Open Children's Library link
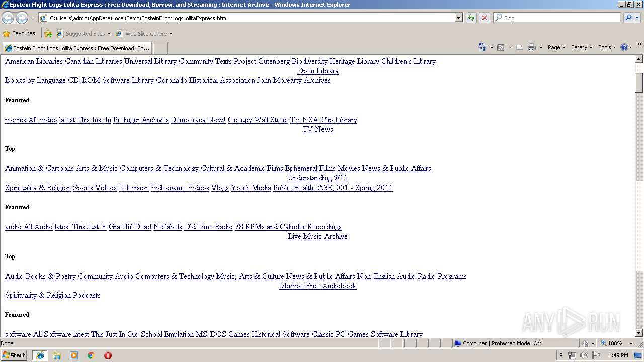 409,61
